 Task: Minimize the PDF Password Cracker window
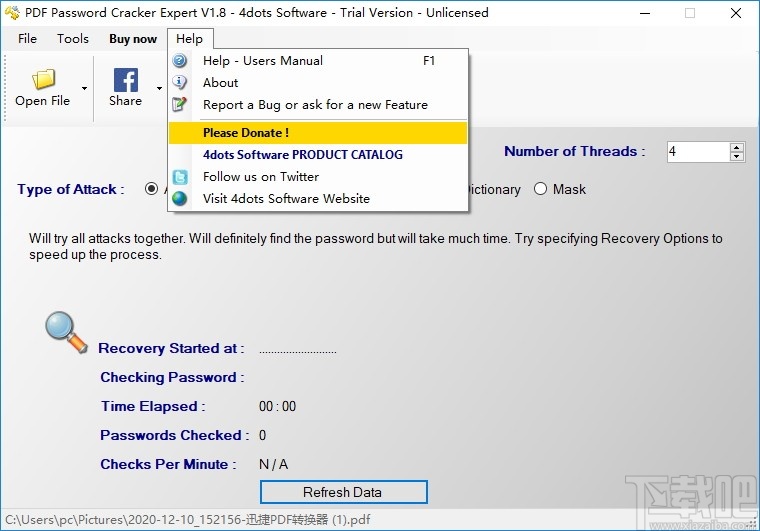[x=645, y=13]
